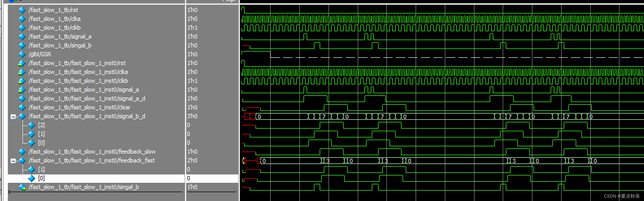Click the bus icon beside fast_slow_1_inst0/feedback_fast
Image resolution: width=644 pixels, height=201 pixels.
(x=22, y=161)
